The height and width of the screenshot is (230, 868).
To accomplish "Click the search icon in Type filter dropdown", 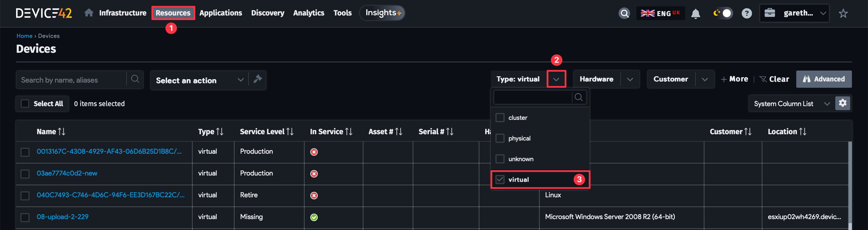I will pos(579,97).
